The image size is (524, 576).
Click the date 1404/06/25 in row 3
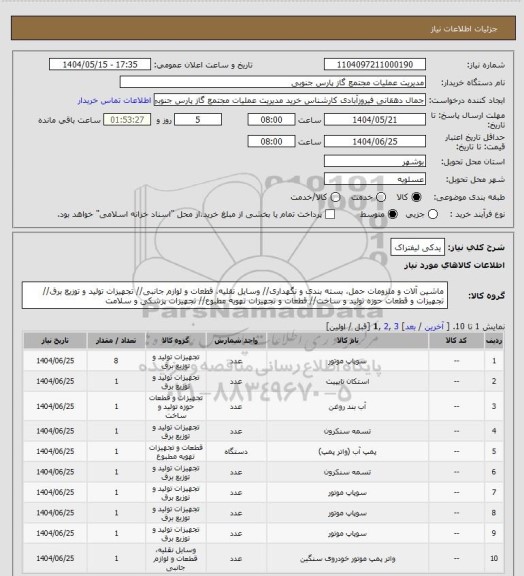coord(55,407)
